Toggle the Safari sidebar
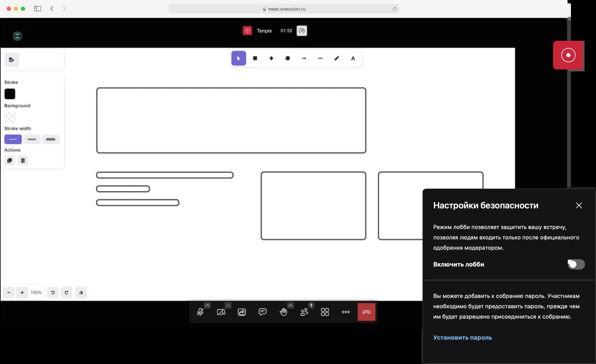The height and width of the screenshot is (364, 596). click(38, 8)
